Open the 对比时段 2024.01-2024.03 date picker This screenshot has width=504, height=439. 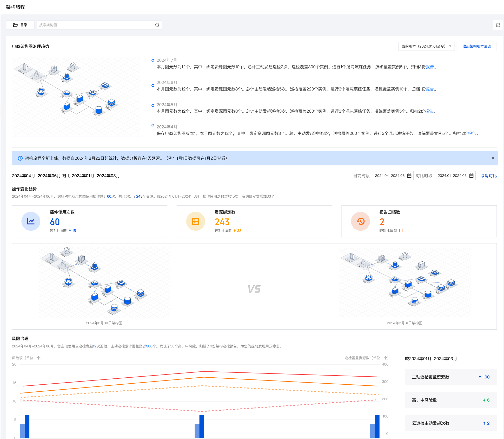coord(455,176)
